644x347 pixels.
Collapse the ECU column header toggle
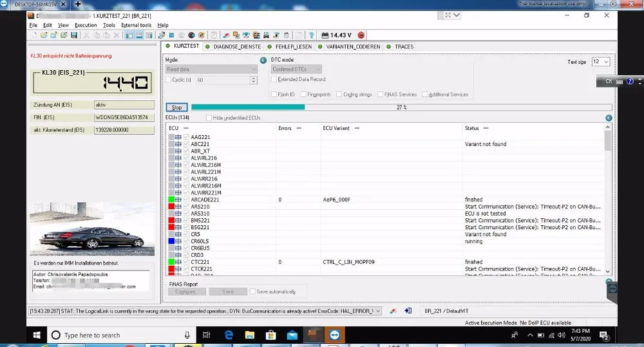[x=186, y=128]
